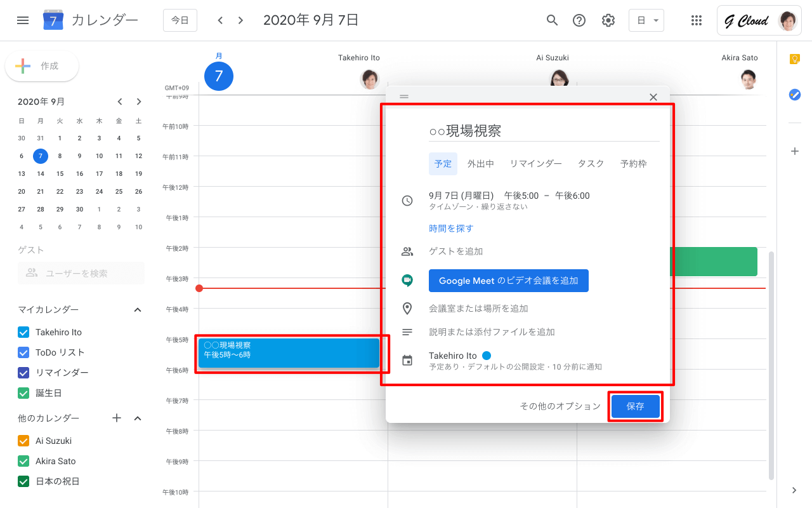Screen dimensions: 812x508
Task: Add other calendar with plus icon
Action: click(x=117, y=418)
